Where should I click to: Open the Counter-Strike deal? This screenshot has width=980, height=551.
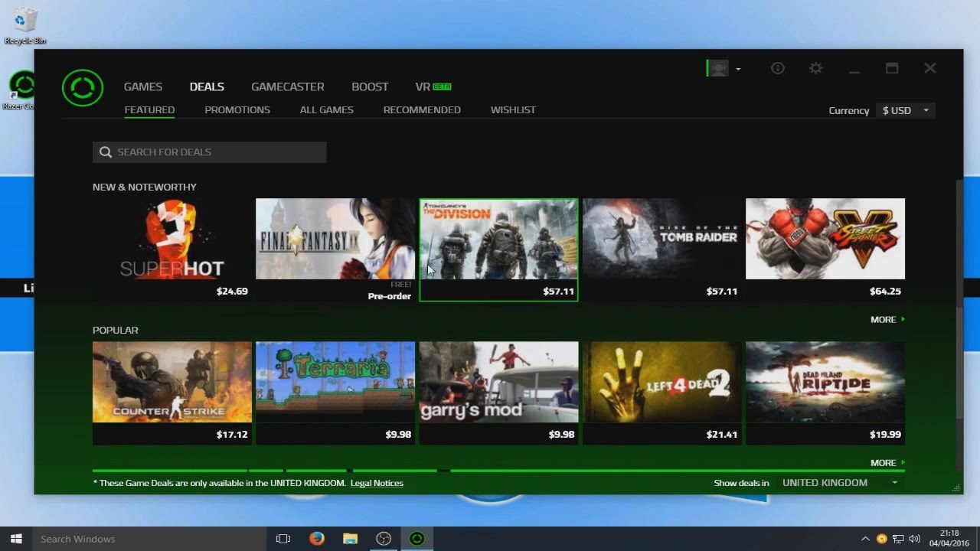pyautogui.click(x=172, y=393)
